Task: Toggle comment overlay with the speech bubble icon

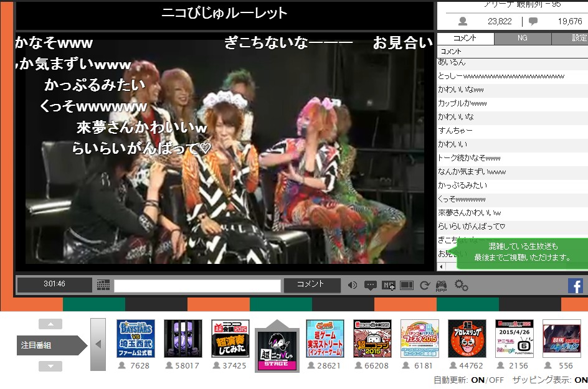Action: pos(371,286)
